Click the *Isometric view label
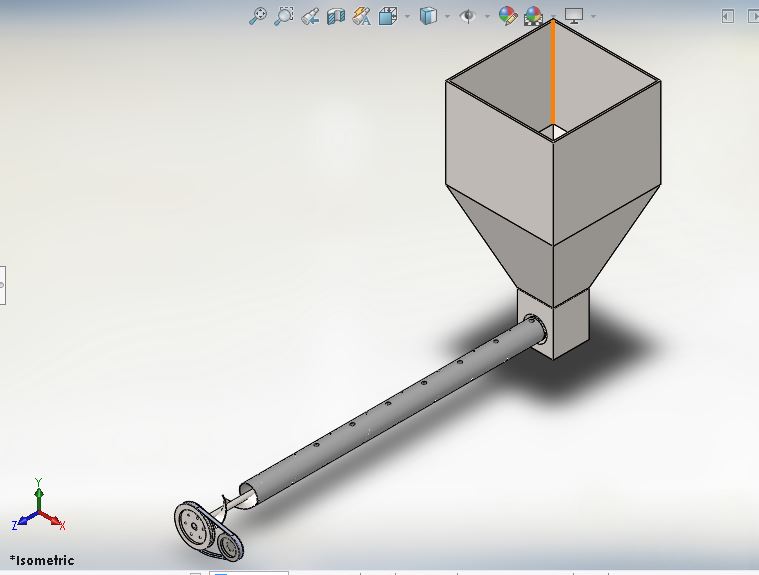759x575 pixels. point(42,560)
